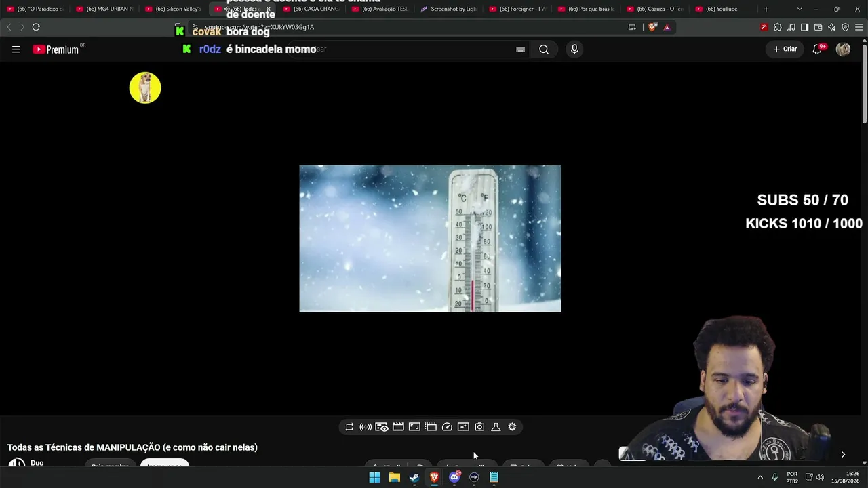Switch to the "Cazuza" tab
This screenshot has height=488, width=868.
pos(656,9)
